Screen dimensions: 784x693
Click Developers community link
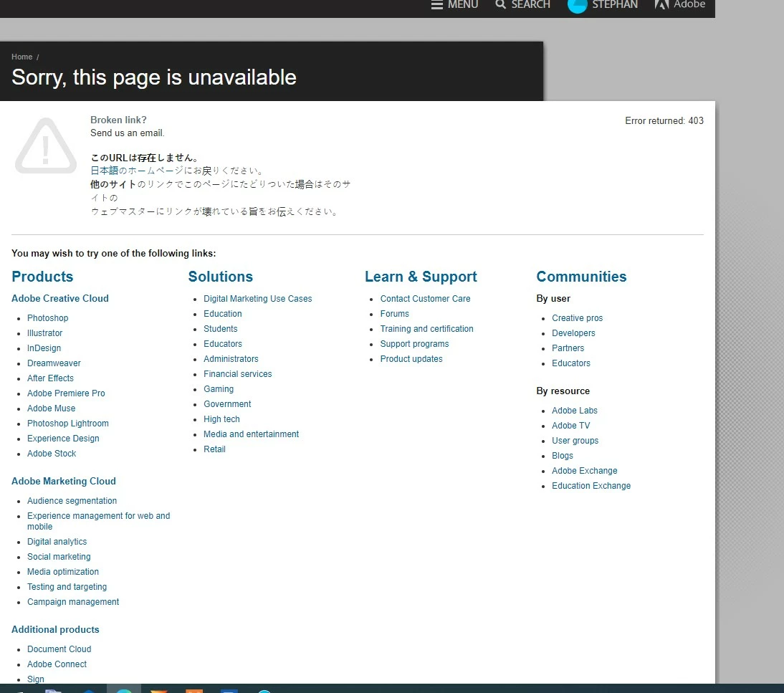click(573, 333)
